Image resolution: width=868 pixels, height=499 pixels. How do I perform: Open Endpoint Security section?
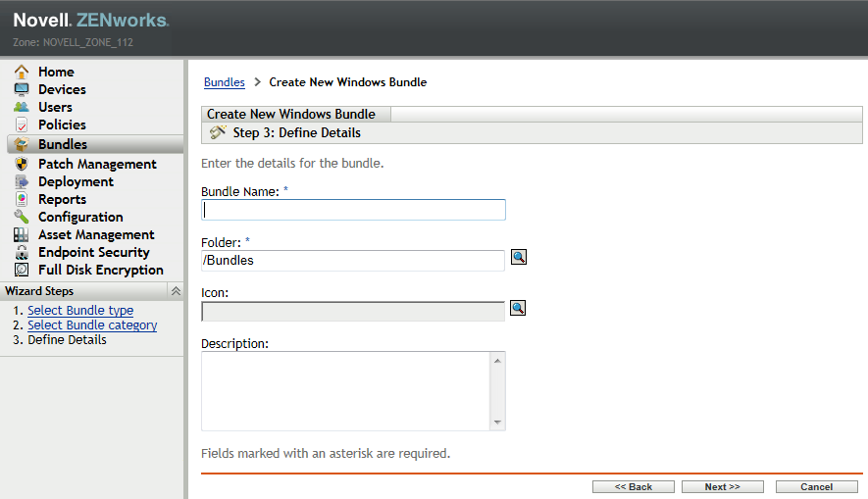click(x=94, y=253)
